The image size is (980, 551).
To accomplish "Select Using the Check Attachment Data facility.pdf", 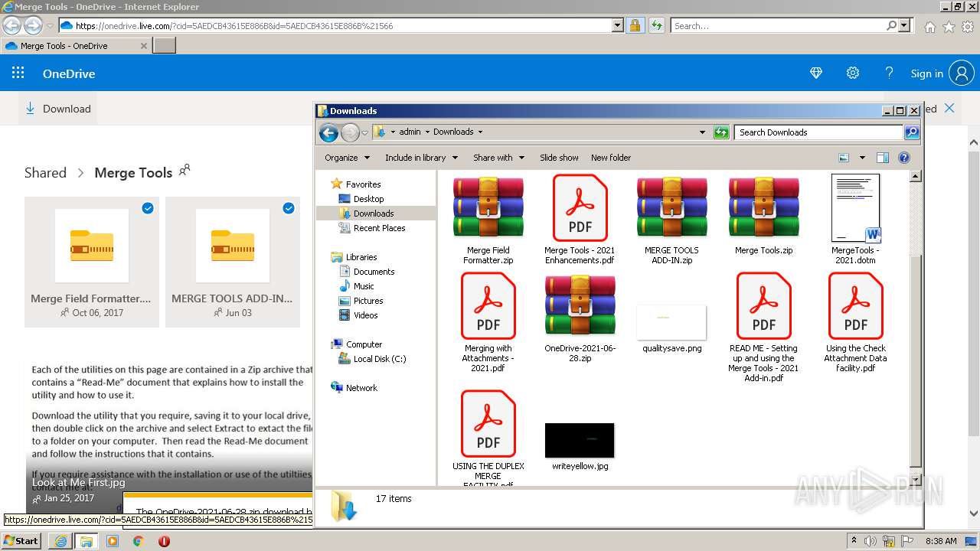I will coord(855,323).
